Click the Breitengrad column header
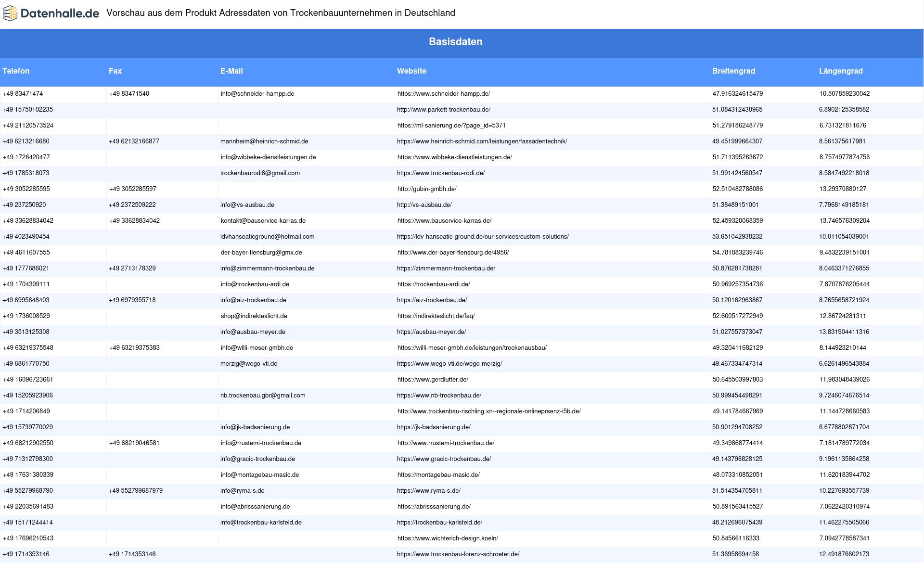 click(733, 71)
